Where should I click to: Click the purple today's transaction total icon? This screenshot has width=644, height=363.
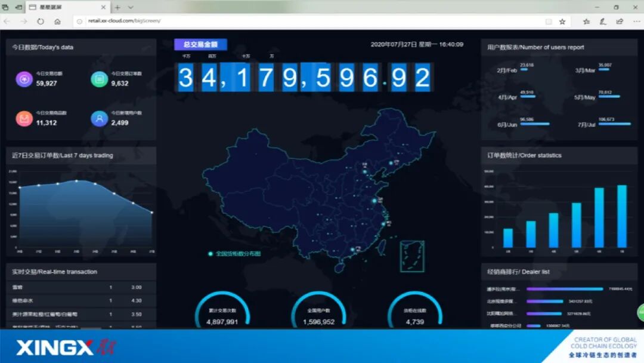(24, 78)
